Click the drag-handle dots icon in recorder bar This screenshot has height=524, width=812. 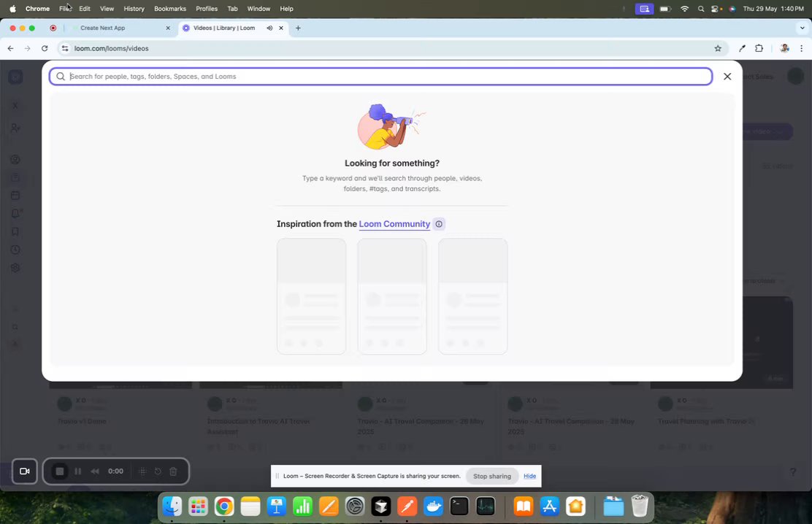coord(142,471)
